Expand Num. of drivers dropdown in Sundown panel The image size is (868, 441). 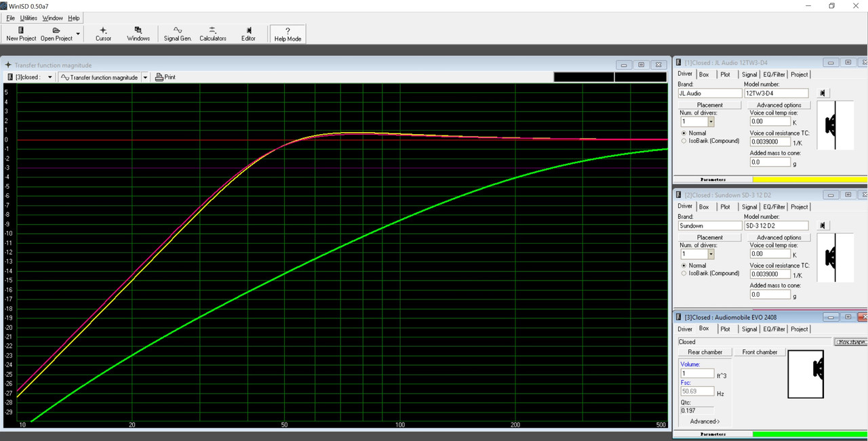pos(711,254)
